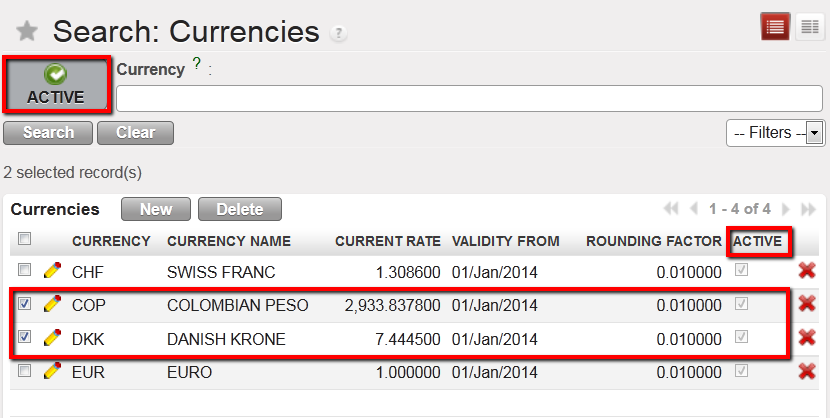Image resolution: width=830 pixels, height=418 pixels.
Task: Open the help icon next to page title
Action: tap(339, 33)
